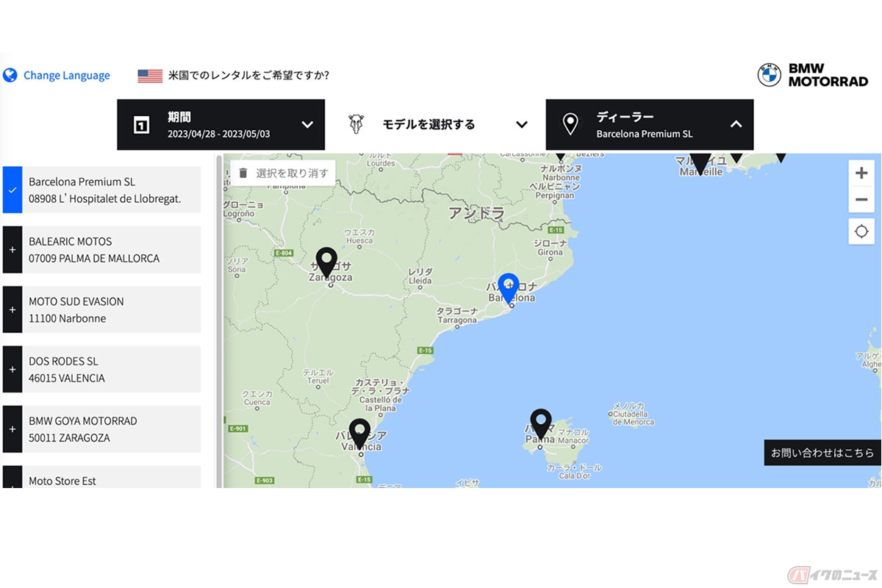Click the Tarragona label on the map
The image size is (882, 588).
point(457,315)
